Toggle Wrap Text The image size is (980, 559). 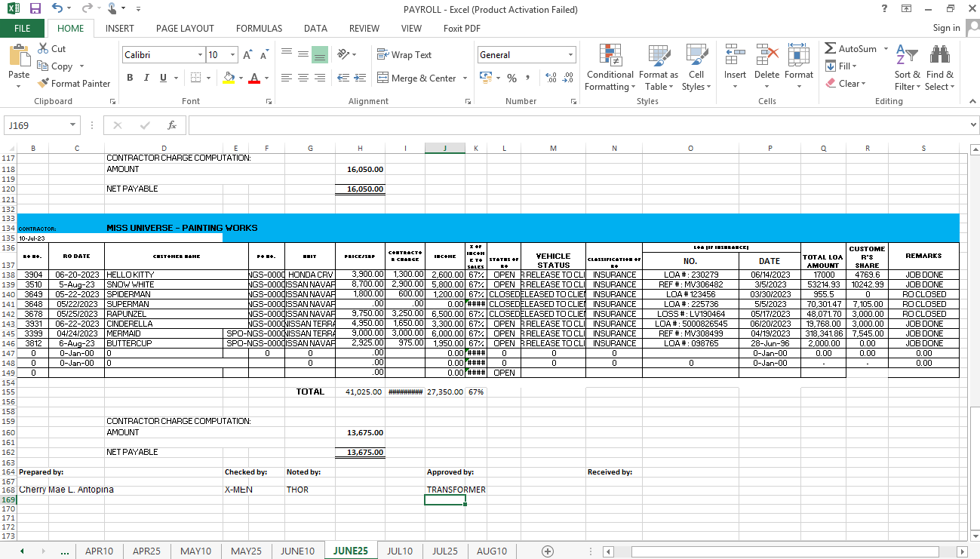(404, 55)
